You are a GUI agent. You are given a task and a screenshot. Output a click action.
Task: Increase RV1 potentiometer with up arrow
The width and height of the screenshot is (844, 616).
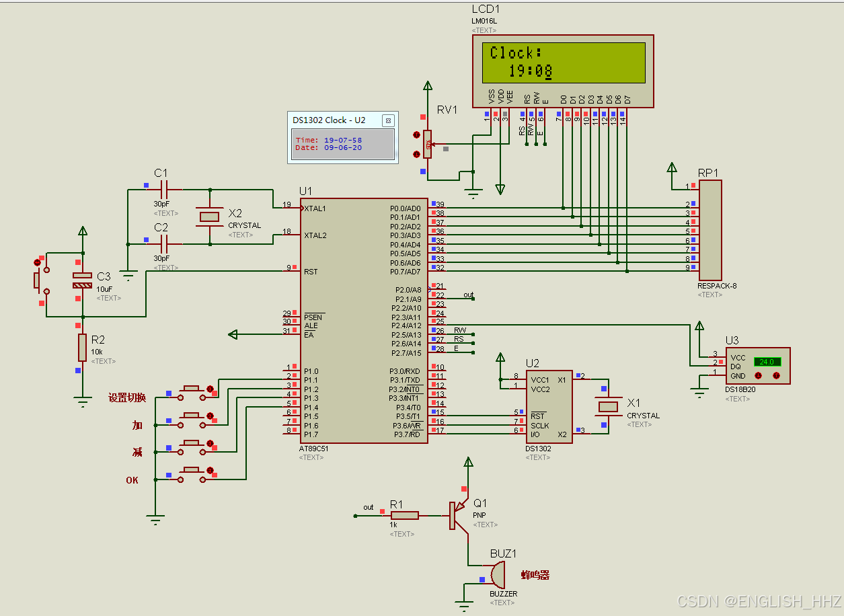point(416,136)
